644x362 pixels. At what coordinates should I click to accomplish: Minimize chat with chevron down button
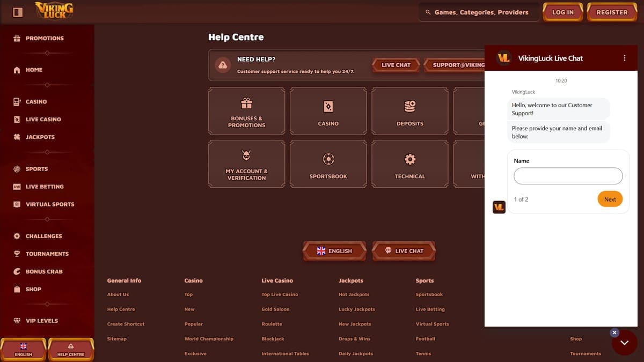click(x=625, y=343)
